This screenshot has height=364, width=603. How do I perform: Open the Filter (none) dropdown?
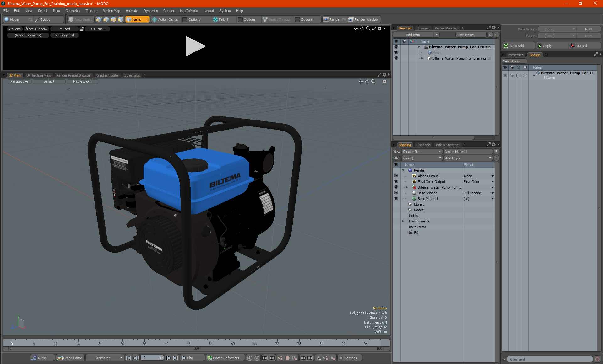coord(422,158)
